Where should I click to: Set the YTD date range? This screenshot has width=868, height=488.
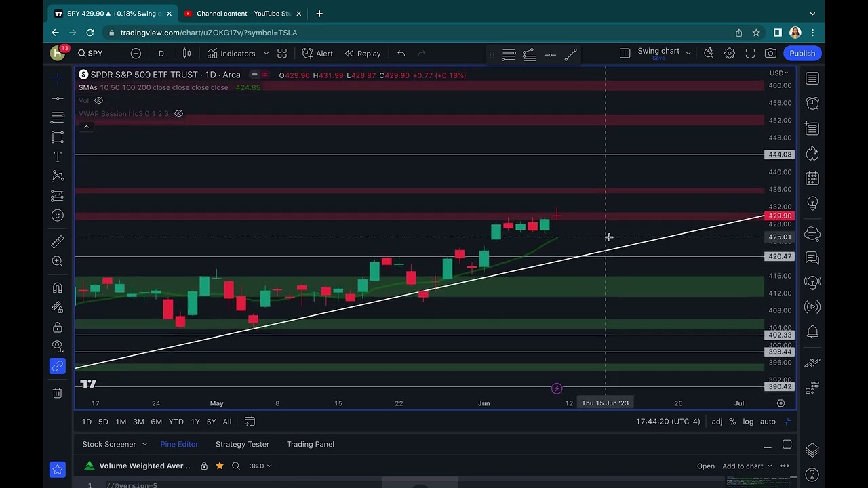pyautogui.click(x=176, y=422)
